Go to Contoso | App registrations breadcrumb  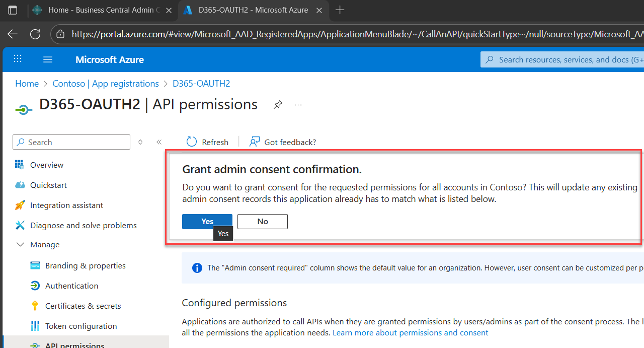(106, 84)
